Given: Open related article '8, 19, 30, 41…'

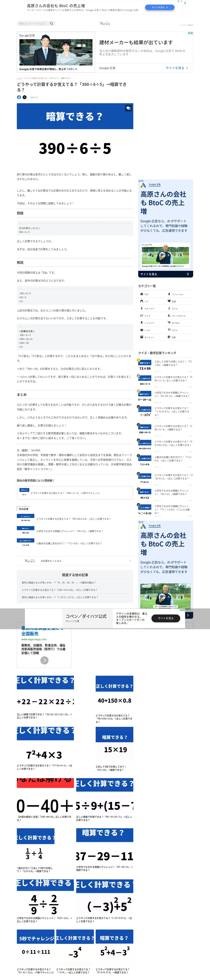Looking at the screenshot, I should click(59, 583).
